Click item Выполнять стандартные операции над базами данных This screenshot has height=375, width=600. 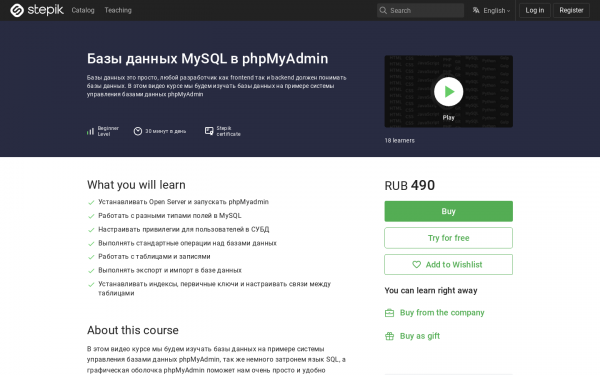point(187,243)
